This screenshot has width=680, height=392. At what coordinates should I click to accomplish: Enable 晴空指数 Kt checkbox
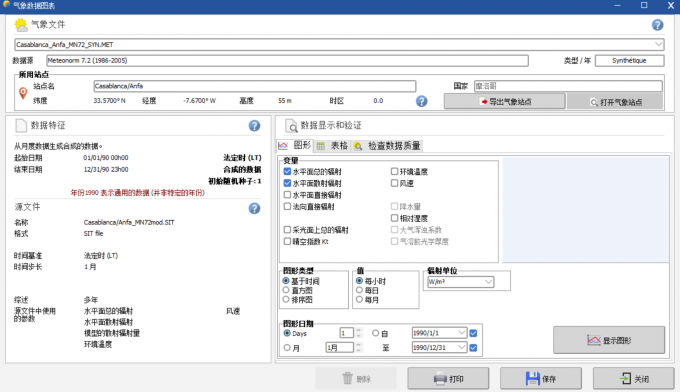tap(287, 241)
